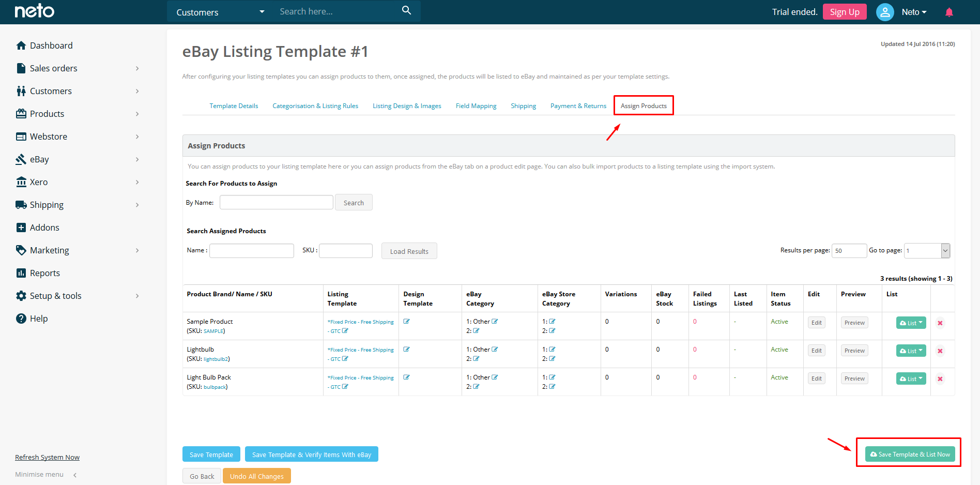Click the Help question mark icon
Viewport: 980px width, 485px height.
tap(21, 319)
